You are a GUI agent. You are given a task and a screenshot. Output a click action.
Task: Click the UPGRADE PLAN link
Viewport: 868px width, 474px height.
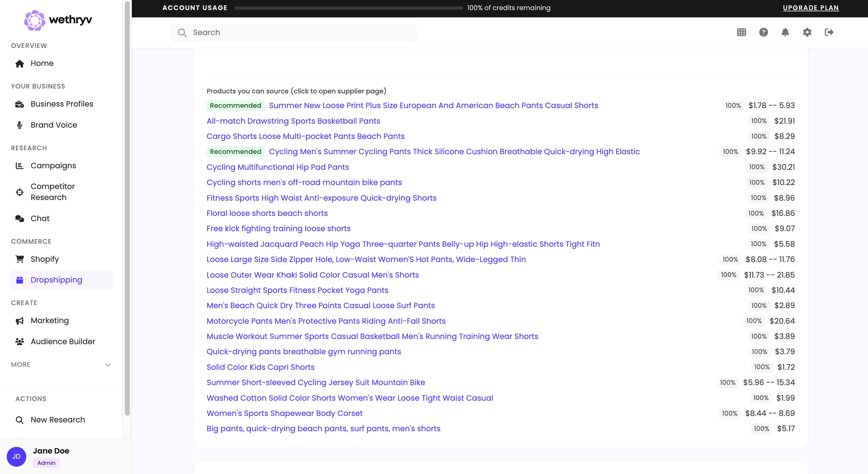click(811, 7)
